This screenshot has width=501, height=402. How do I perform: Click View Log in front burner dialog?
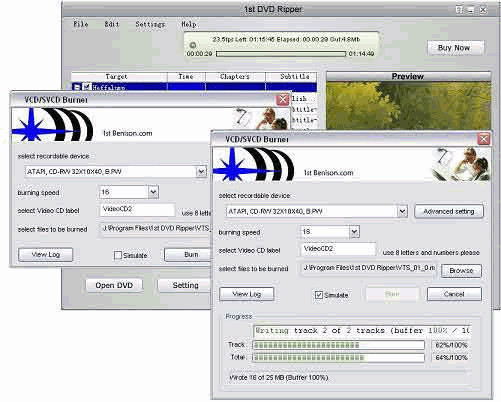pyautogui.click(x=247, y=294)
